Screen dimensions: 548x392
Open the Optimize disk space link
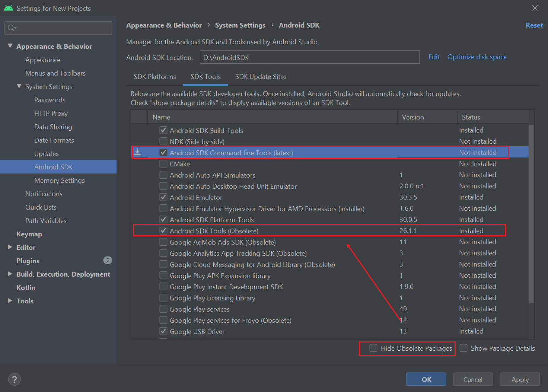[477, 57]
